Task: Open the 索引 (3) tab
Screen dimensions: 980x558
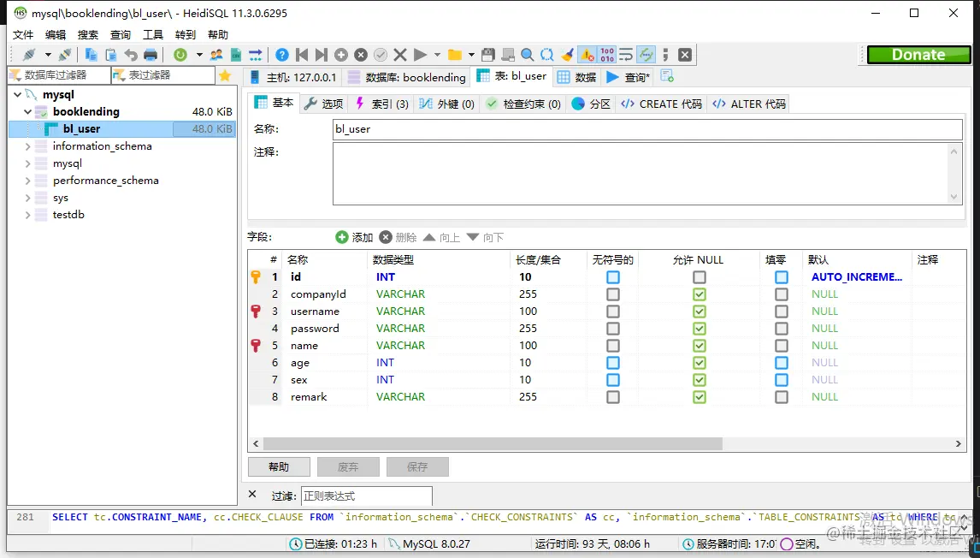Action: 382,104
